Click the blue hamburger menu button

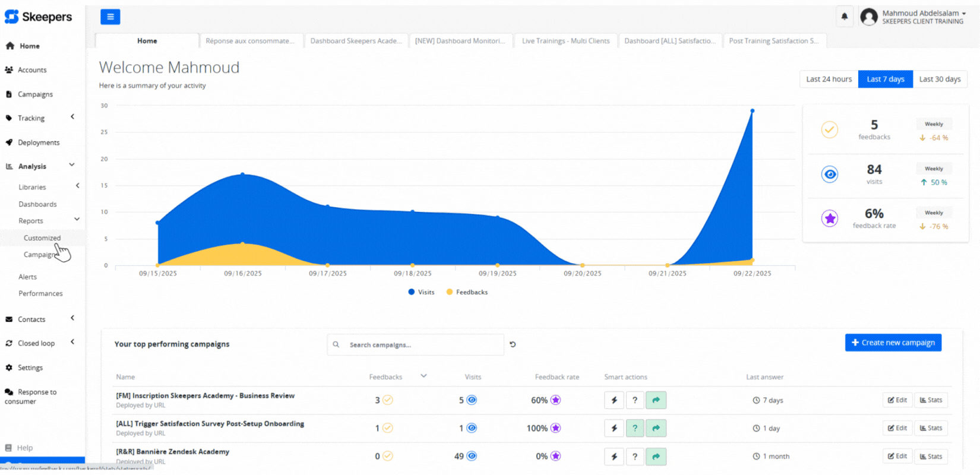coord(110,17)
